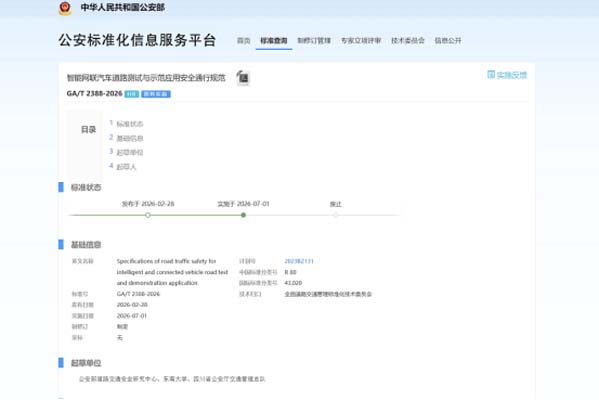Click the 目录 contents label
Screen dimensions: 599x400
tap(88, 130)
